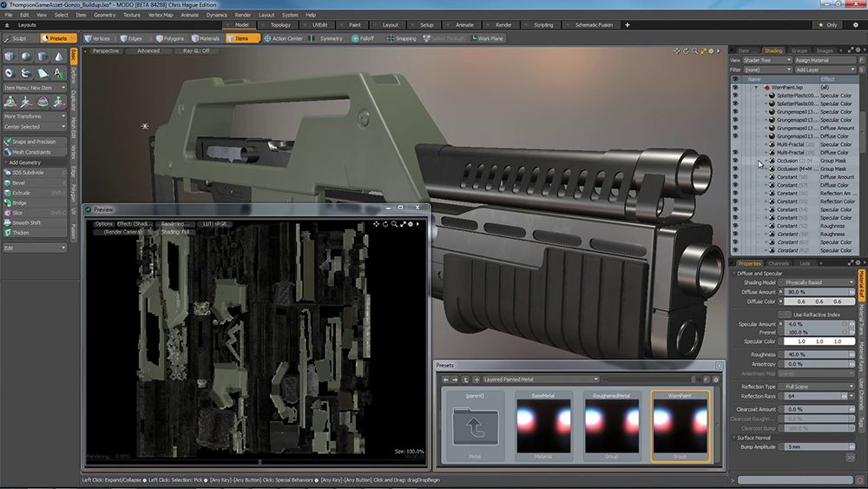The image size is (868, 489).
Task: Activate SDS Subdivide
Action: 35,173
